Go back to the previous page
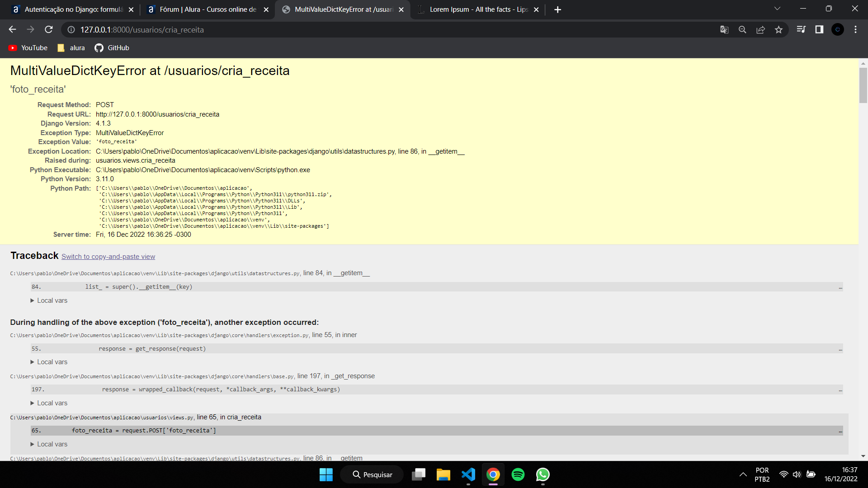The height and width of the screenshot is (488, 868). (12, 29)
